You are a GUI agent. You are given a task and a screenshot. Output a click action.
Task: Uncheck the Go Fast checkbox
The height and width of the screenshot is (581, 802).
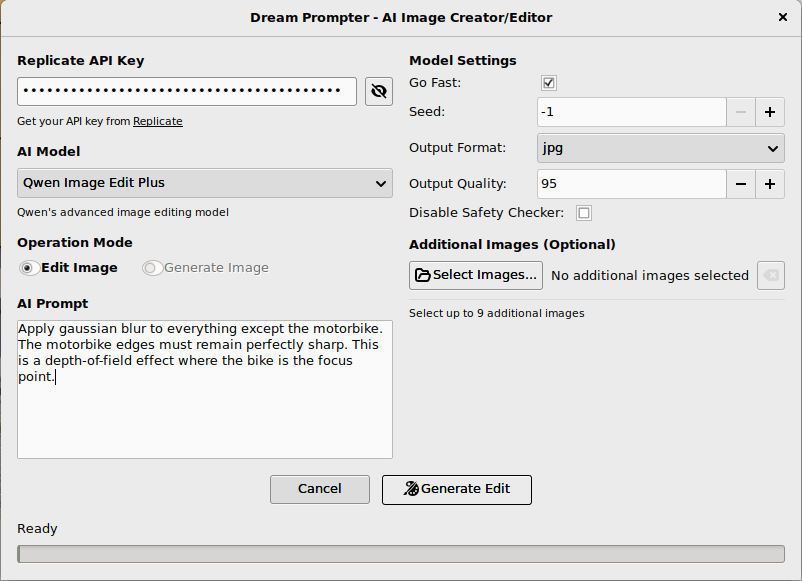(x=549, y=83)
